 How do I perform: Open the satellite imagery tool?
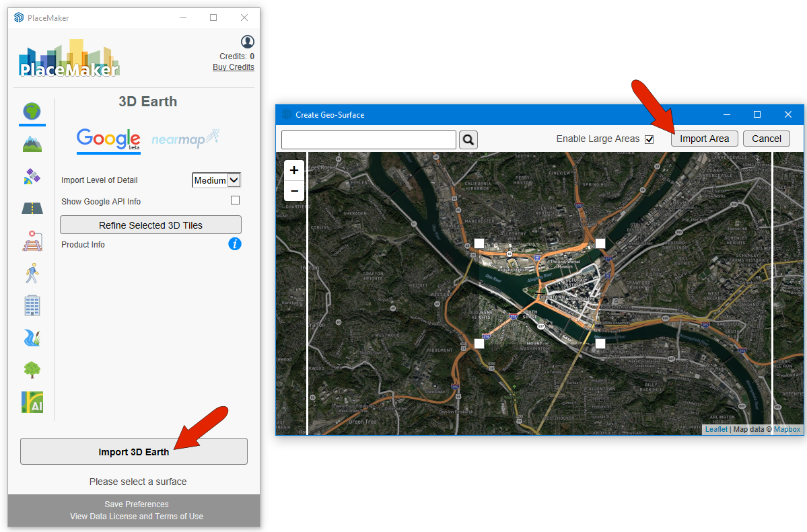point(32,176)
